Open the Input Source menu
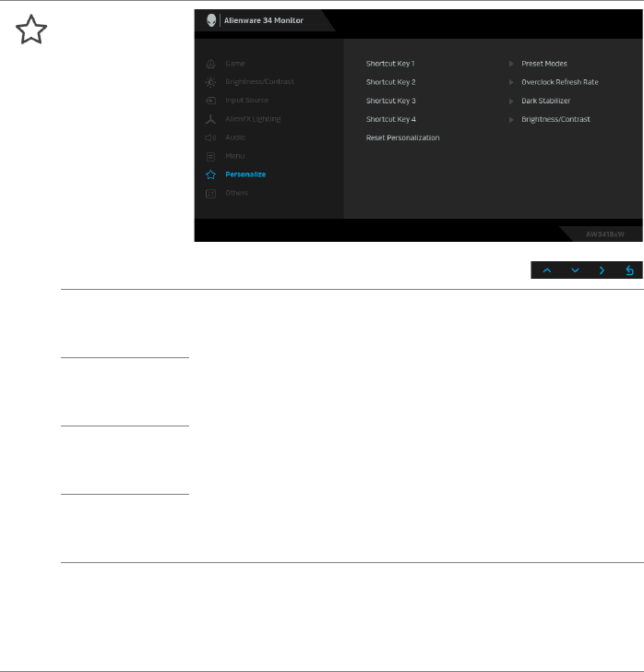Viewport: 644px width, 672px height. click(x=246, y=100)
